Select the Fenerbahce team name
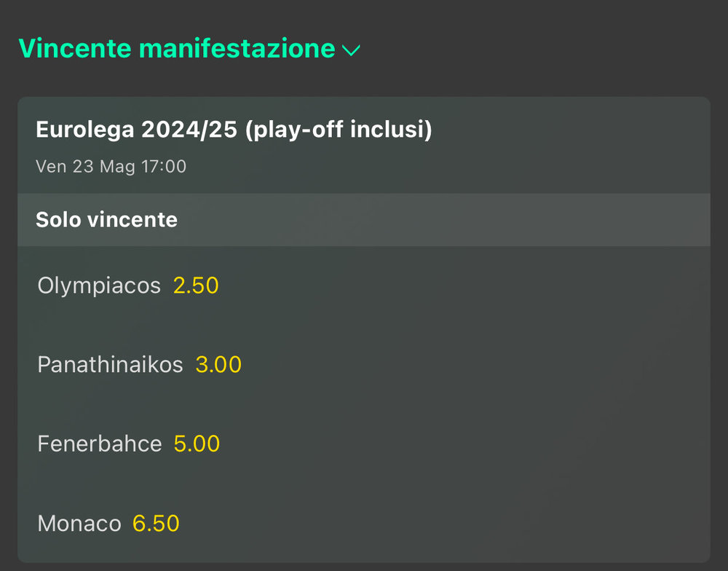728x571 pixels. pyautogui.click(x=99, y=444)
